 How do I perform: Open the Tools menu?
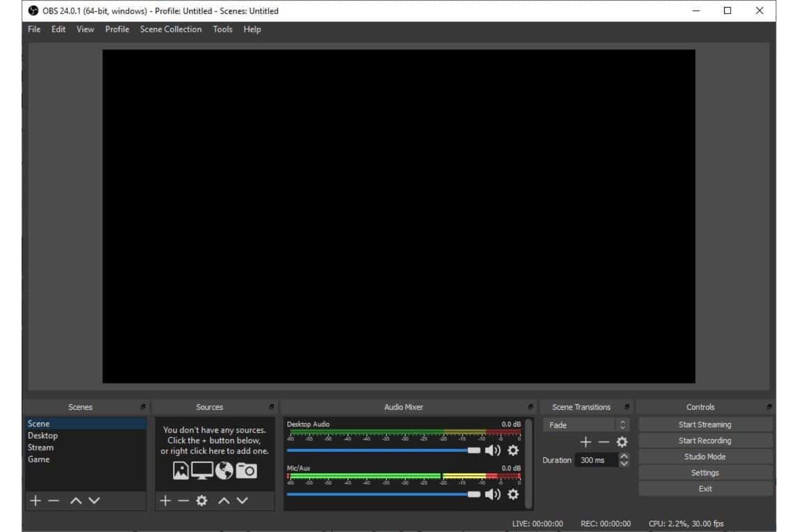click(x=222, y=29)
